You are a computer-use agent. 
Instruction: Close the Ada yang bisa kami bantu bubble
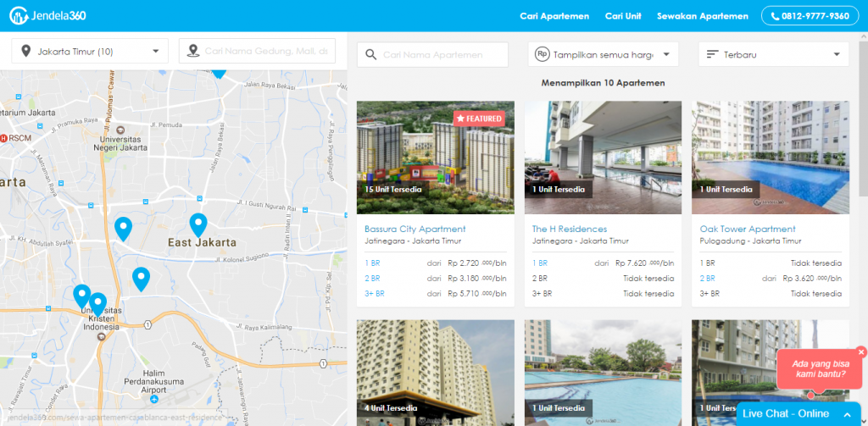click(x=861, y=351)
